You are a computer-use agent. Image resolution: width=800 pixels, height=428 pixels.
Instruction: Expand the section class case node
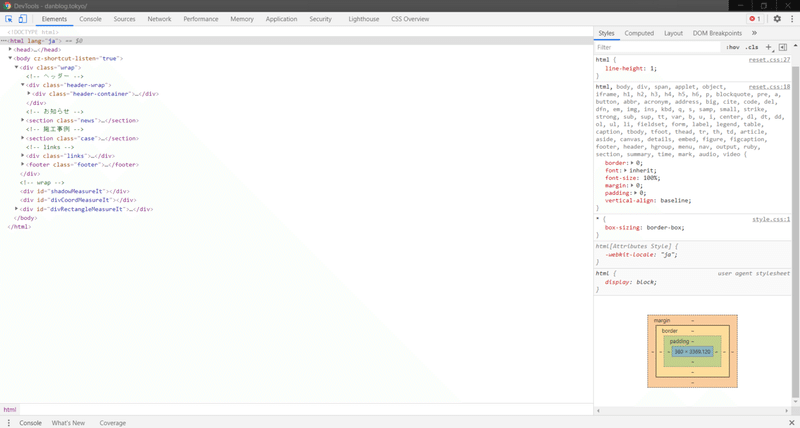(22, 138)
